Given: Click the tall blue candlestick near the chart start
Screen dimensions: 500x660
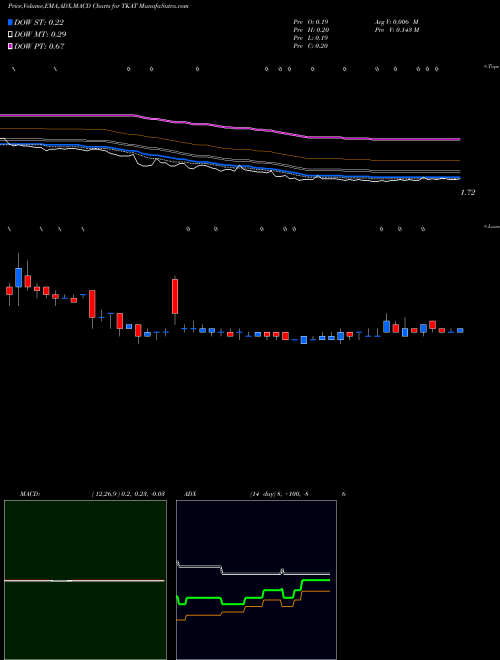Looking at the screenshot, I should pos(19,277).
